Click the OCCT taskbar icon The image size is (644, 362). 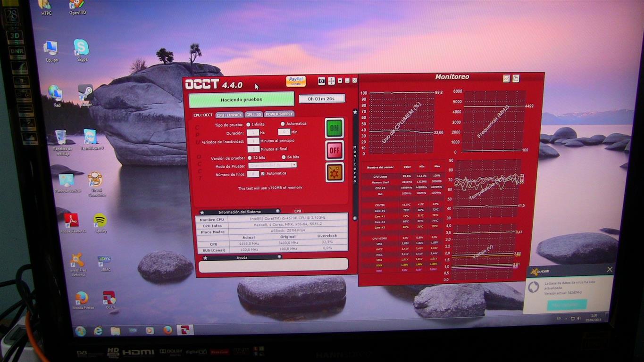click(185, 329)
